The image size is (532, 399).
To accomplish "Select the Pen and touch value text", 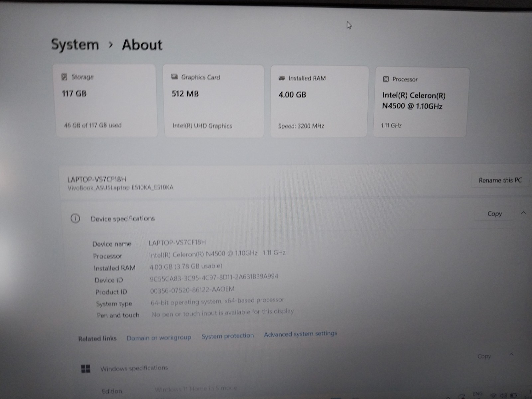I will pyautogui.click(x=222, y=313).
